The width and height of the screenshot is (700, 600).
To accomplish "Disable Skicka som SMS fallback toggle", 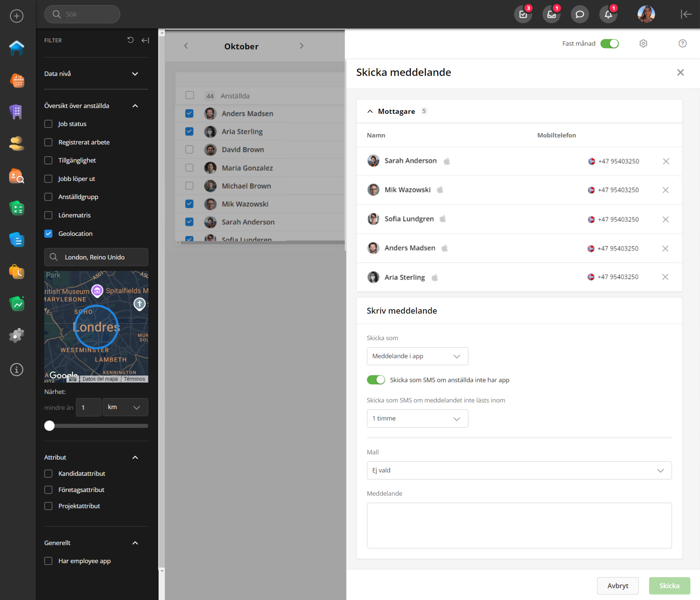I will [x=376, y=380].
